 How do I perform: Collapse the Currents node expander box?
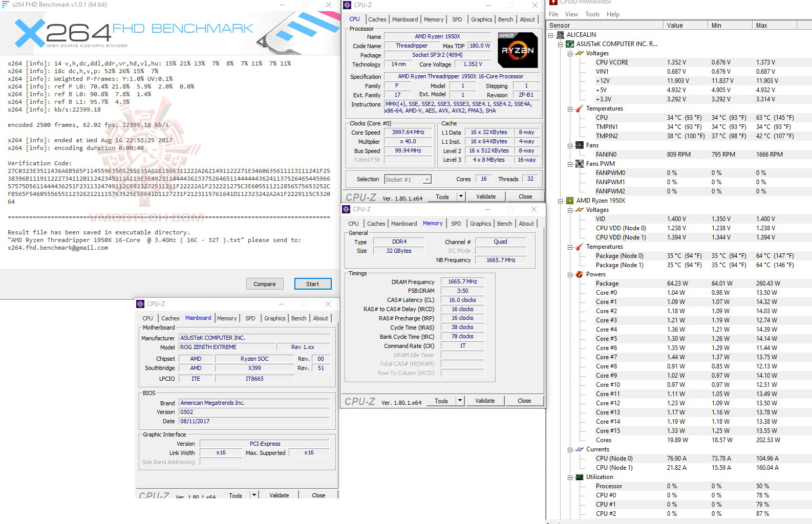(x=570, y=450)
